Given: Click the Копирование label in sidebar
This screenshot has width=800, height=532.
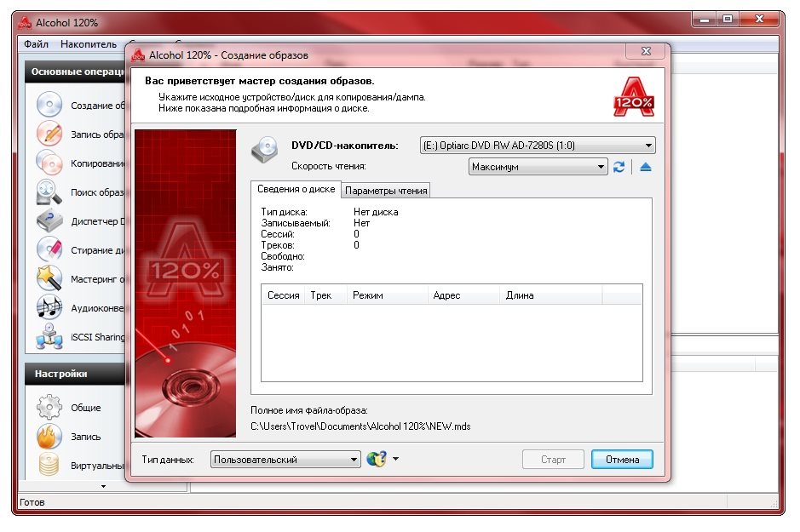Looking at the screenshot, I should coord(97,163).
